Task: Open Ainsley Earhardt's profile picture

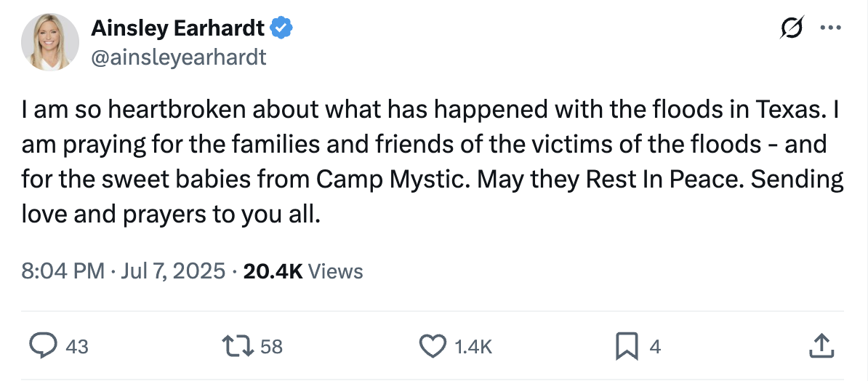Action: tap(50, 42)
